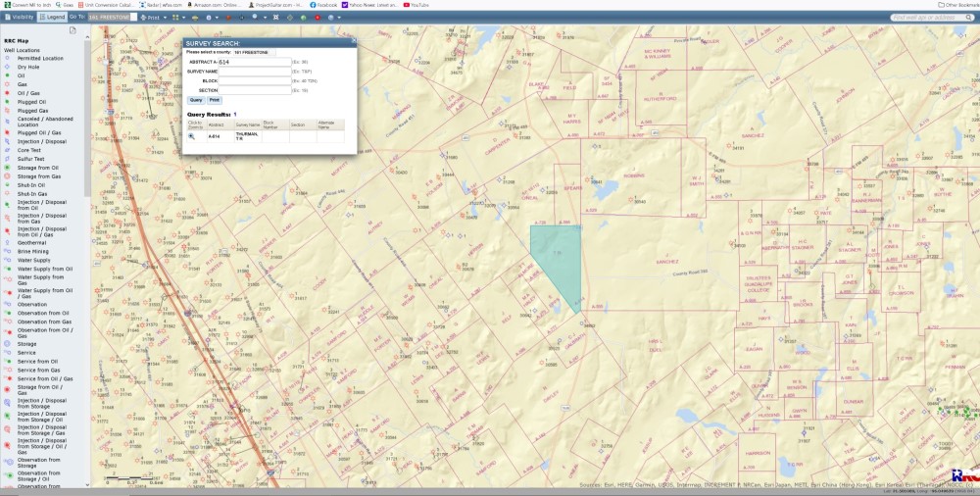Open the Unit Conversion Calcul... bookmark
Viewport: 980px width, 496px height.
pos(107,4)
